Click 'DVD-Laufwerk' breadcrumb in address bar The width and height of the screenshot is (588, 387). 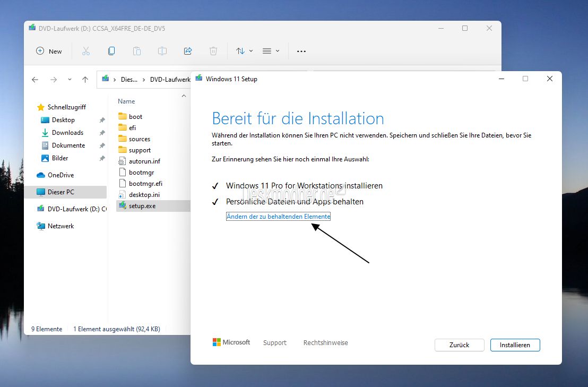[x=170, y=80]
